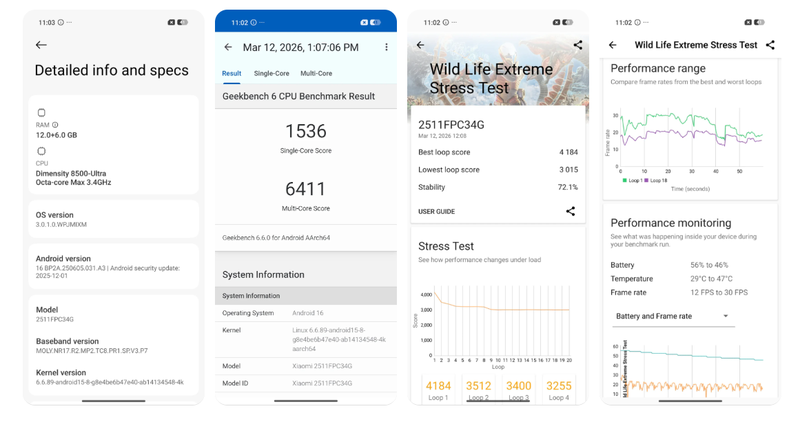Switch to the Single-Core tab
Image resolution: width=800 pixels, height=422 pixels.
(271, 73)
